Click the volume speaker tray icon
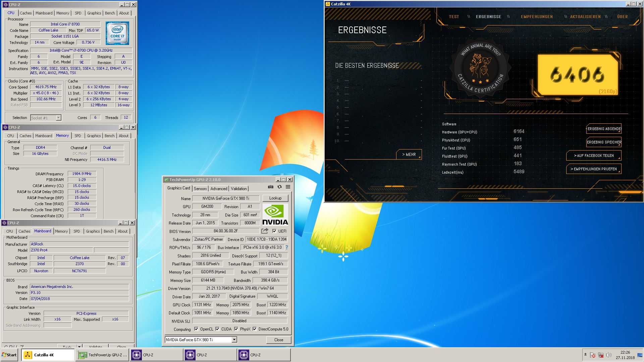Viewport: 644px width, 362px height. (609, 355)
